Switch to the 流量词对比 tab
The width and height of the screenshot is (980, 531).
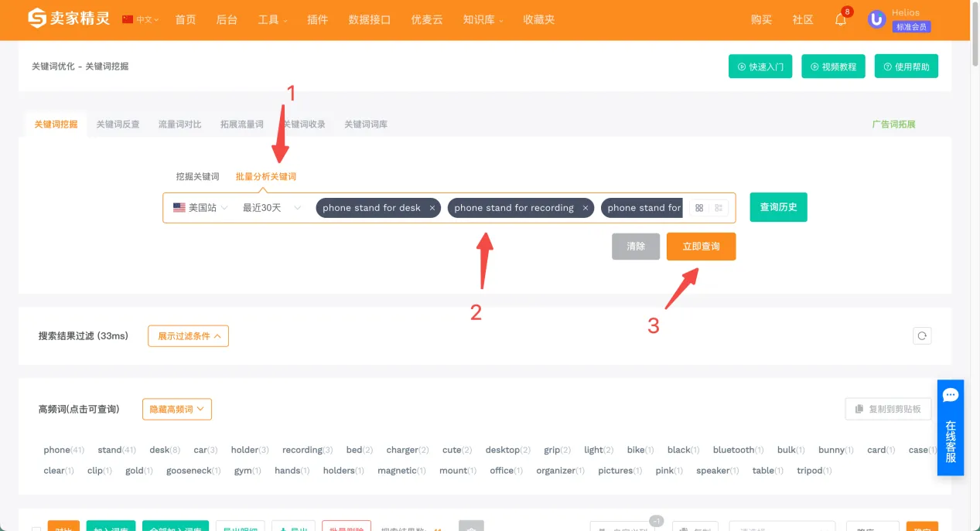[179, 124]
